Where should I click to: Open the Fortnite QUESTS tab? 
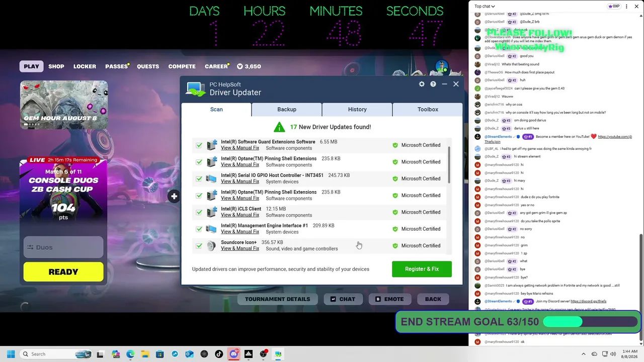point(148,66)
